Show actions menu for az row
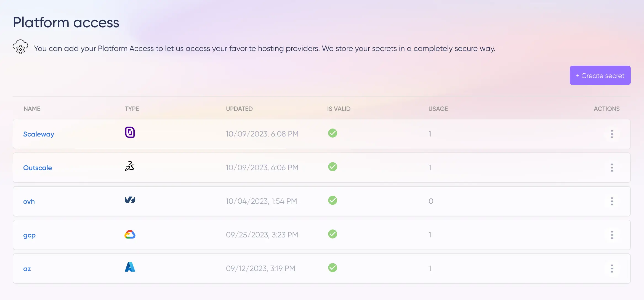644x300 pixels. tap(612, 269)
